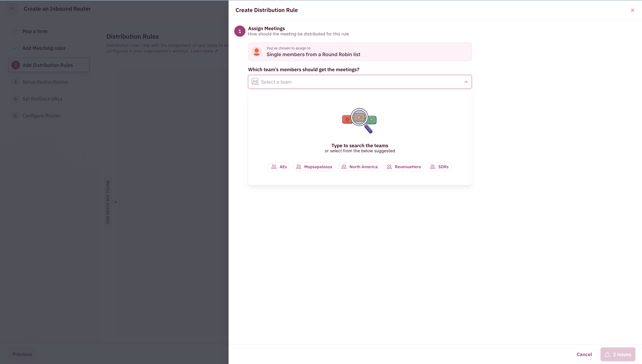Image resolution: width=642 pixels, height=364 pixels.
Task: Click the CRM MATCH NOT FOUND vertical label
Action: tap(108, 202)
